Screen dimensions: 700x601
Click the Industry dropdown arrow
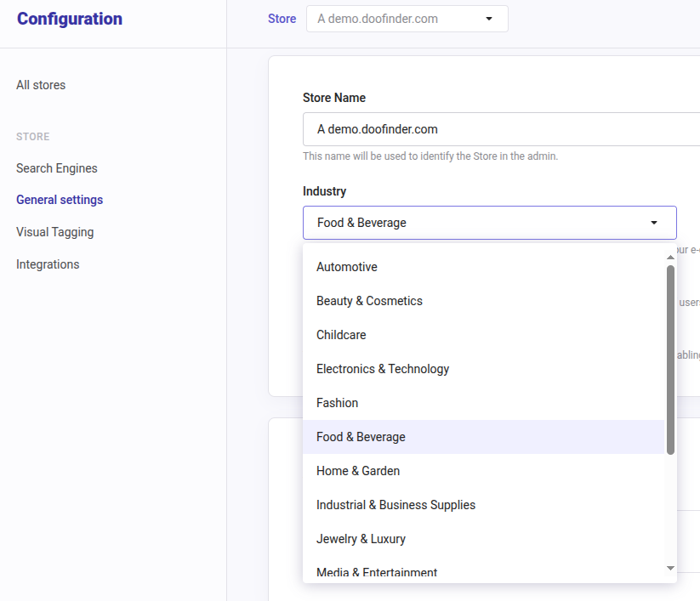653,223
